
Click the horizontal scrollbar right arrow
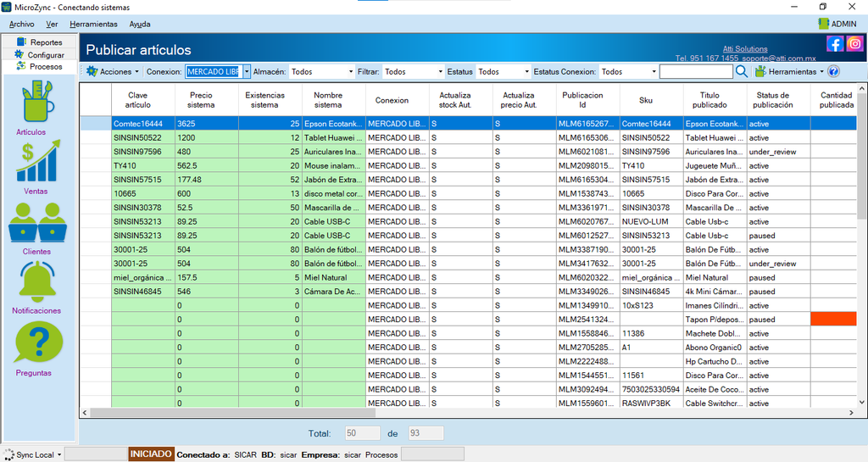coord(851,413)
